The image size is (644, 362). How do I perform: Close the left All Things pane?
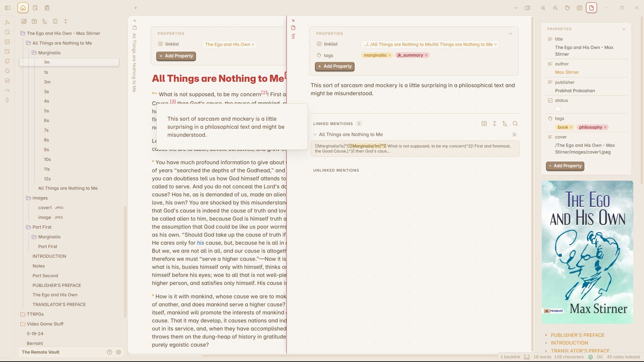click(x=135, y=21)
